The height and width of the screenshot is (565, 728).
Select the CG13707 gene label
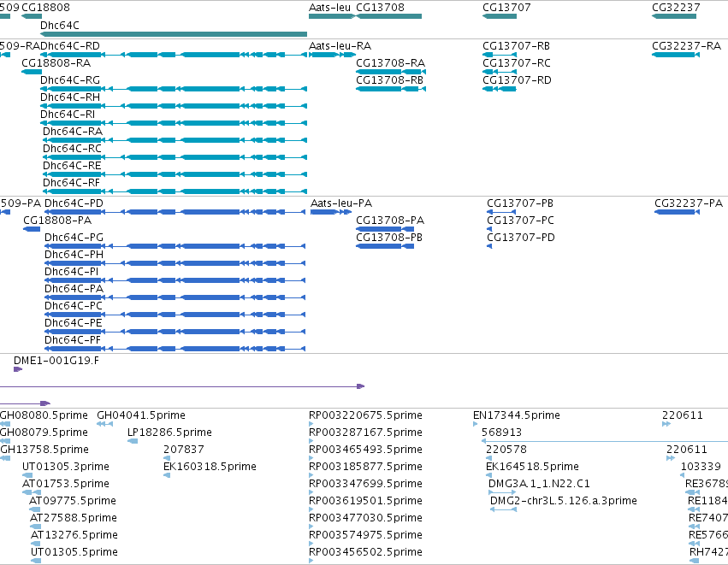point(506,8)
